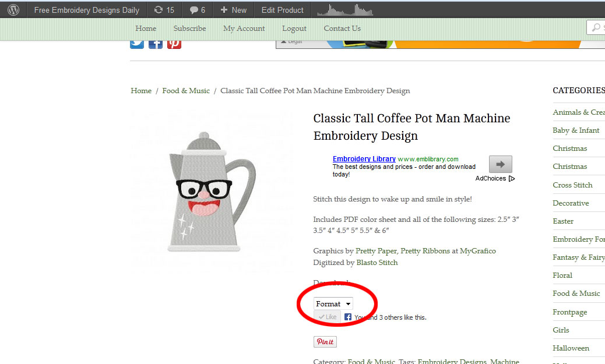Toggle the Facebook Like button
This screenshot has width=605, height=364.
click(328, 317)
